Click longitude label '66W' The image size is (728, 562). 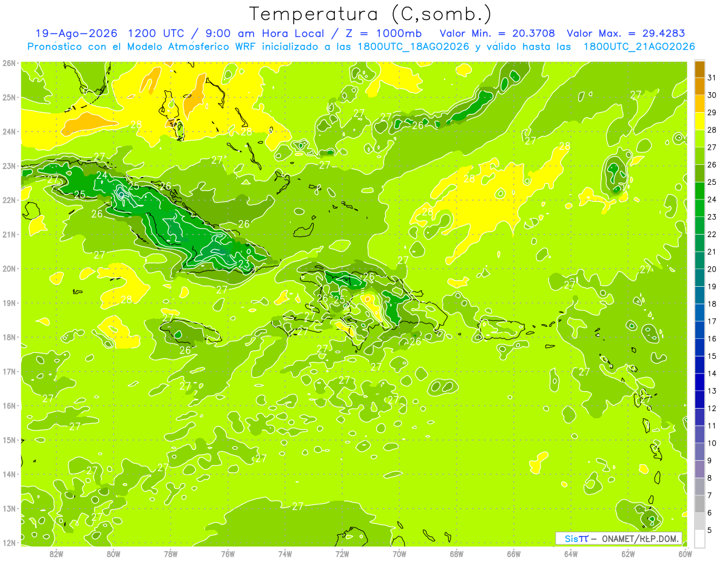(514, 554)
